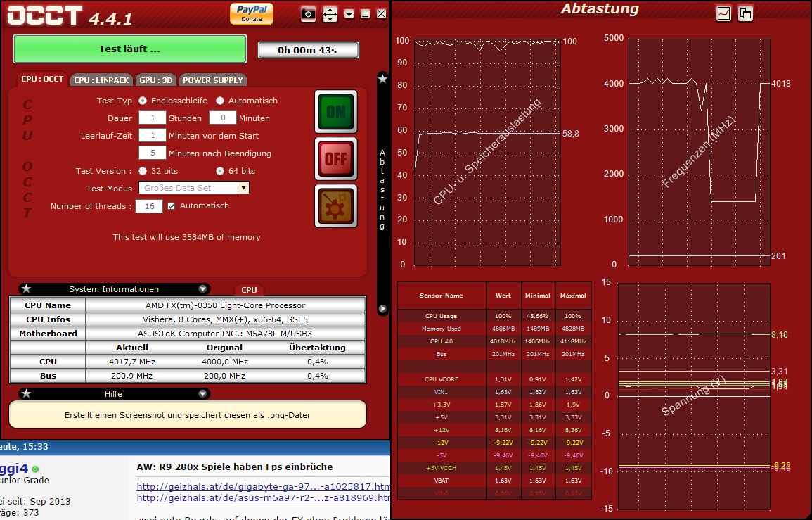Minimize the OCCT window
Image resolution: width=812 pixels, height=520 pixels.
[365, 14]
